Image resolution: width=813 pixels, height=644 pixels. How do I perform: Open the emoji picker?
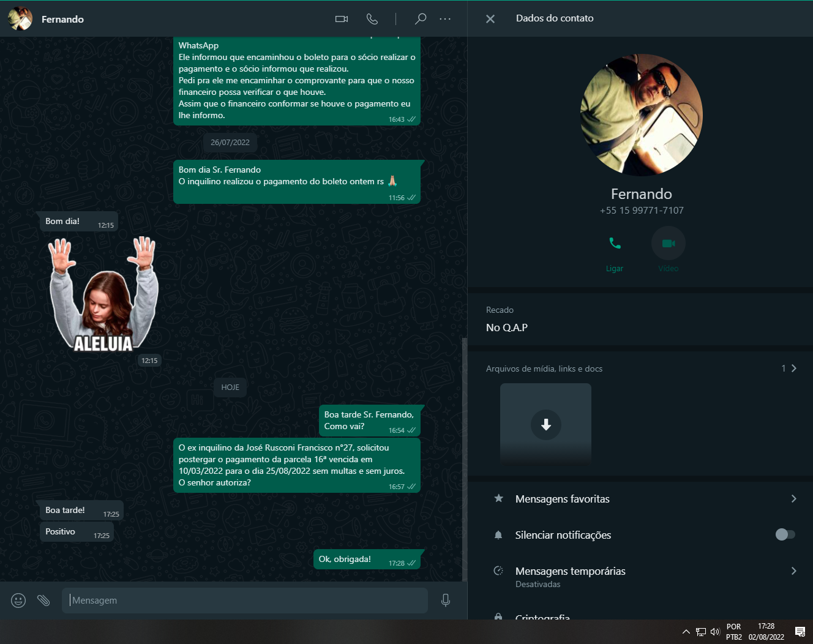click(18, 601)
